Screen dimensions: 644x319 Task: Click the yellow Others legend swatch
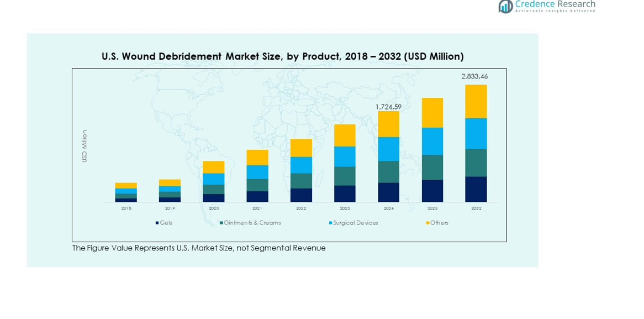(x=427, y=223)
